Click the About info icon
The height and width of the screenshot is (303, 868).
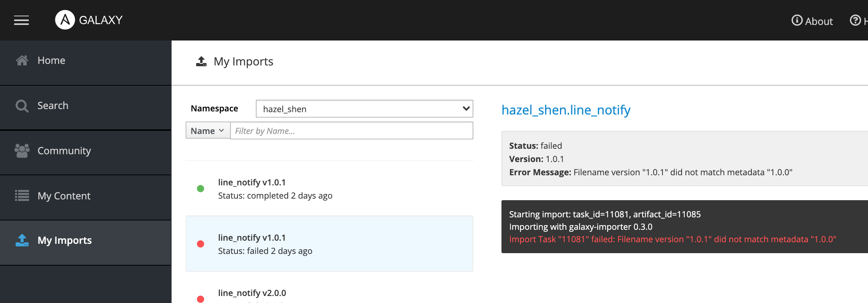[797, 20]
